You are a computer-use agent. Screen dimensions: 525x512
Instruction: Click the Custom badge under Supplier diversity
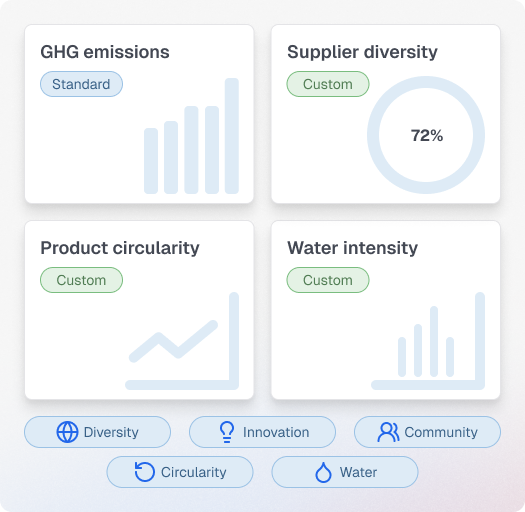click(x=328, y=84)
